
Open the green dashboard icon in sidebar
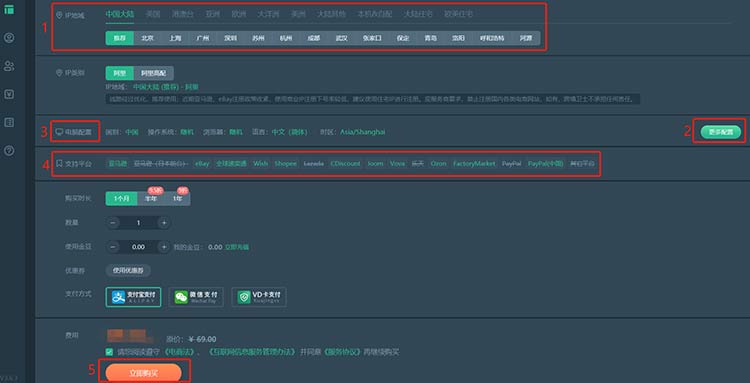[9, 9]
